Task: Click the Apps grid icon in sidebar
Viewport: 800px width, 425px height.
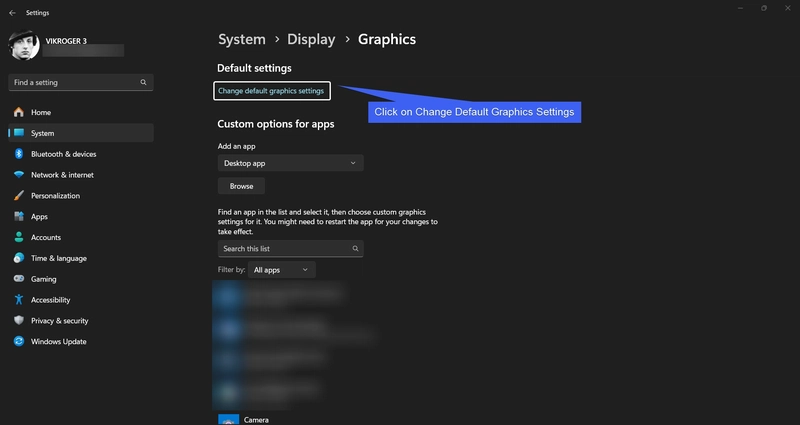Action: click(x=19, y=216)
